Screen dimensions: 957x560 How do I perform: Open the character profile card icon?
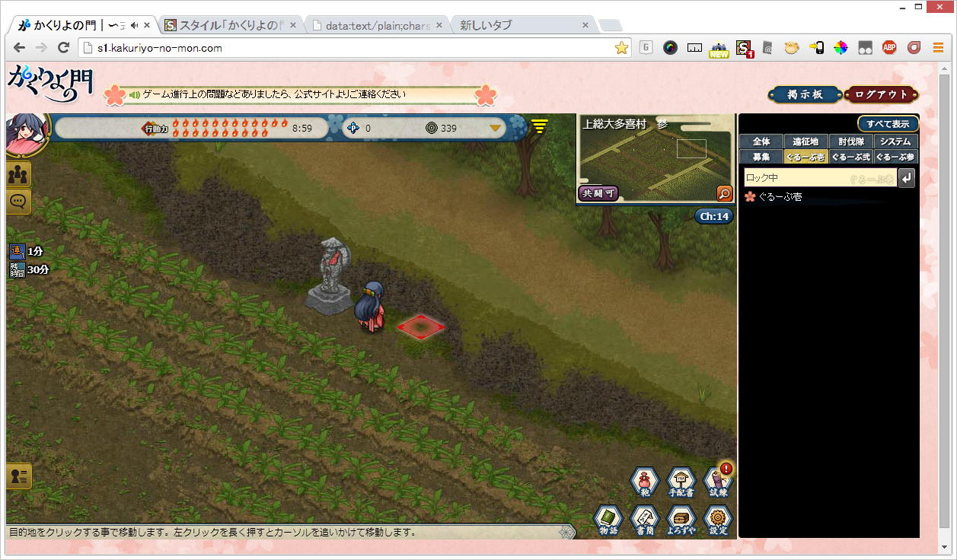pyautogui.click(x=18, y=476)
